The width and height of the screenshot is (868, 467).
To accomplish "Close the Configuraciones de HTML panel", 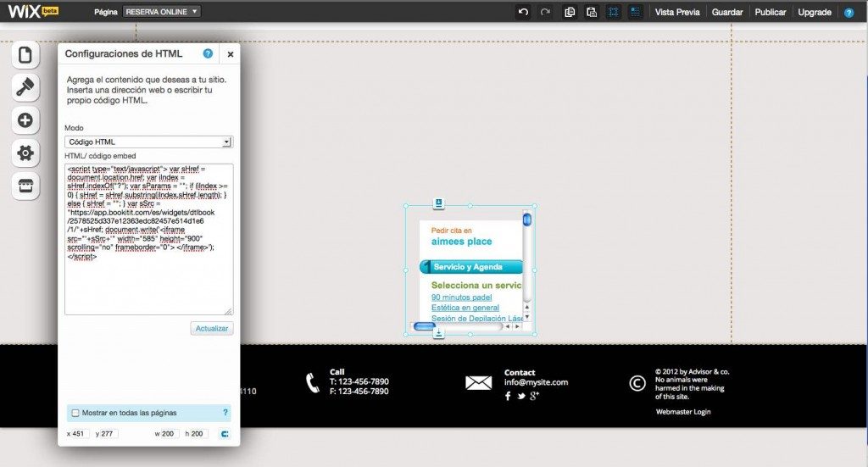I will 231,54.
